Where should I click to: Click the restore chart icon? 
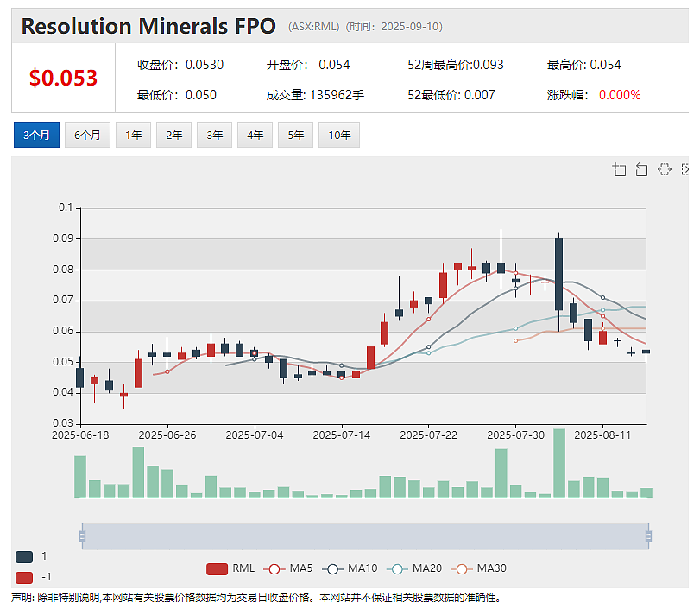665,169
